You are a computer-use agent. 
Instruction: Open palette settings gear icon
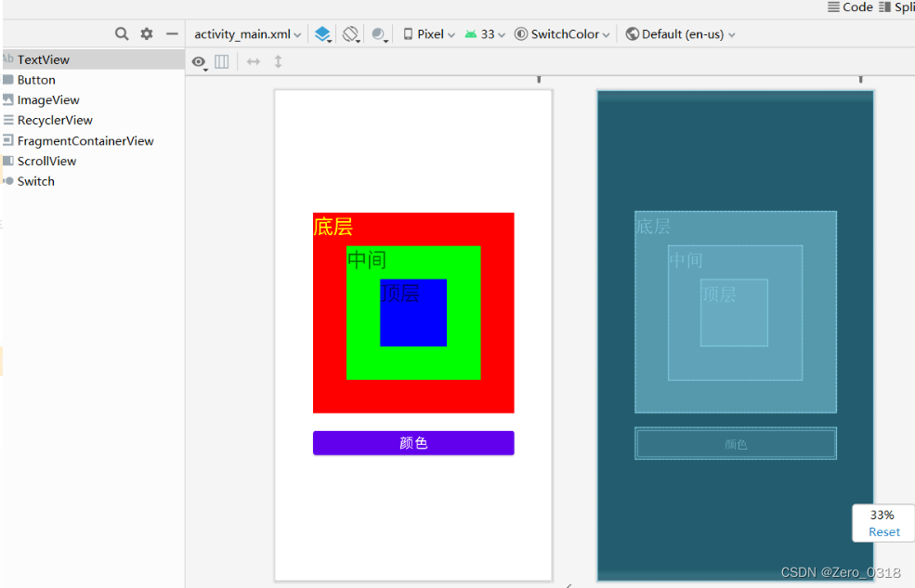point(147,33)
